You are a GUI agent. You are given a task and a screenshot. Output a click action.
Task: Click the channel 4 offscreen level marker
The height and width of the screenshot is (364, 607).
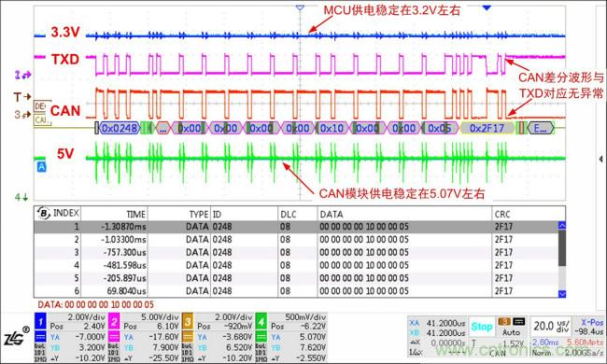(21, 197)
